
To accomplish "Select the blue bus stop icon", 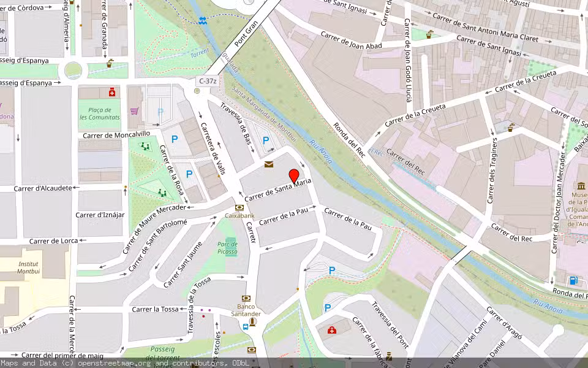I will coord(245,327).
